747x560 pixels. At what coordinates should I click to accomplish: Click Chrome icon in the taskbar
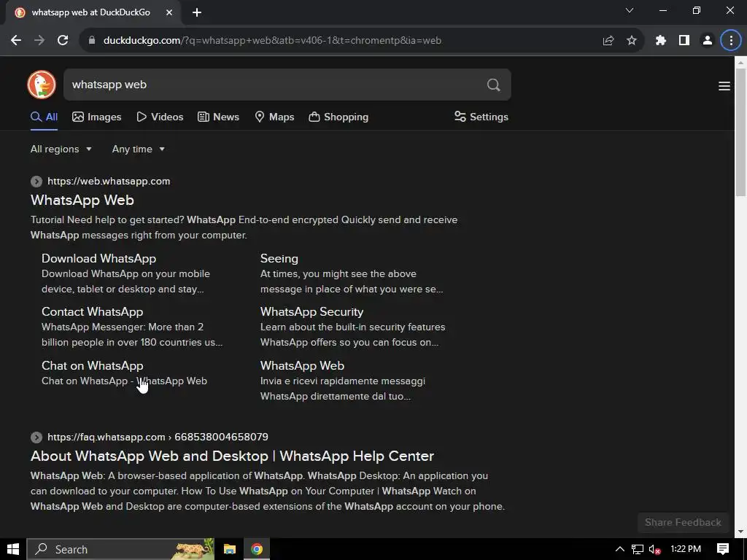257,549
